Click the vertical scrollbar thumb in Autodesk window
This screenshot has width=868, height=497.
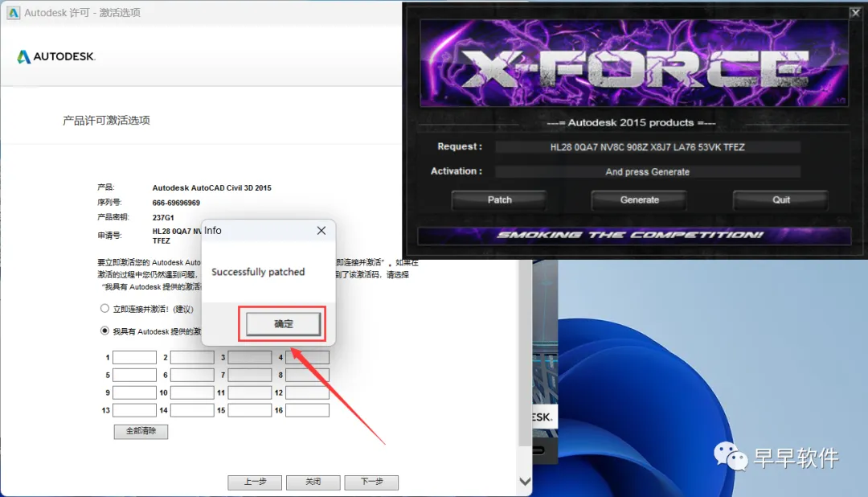pos(525,353)
